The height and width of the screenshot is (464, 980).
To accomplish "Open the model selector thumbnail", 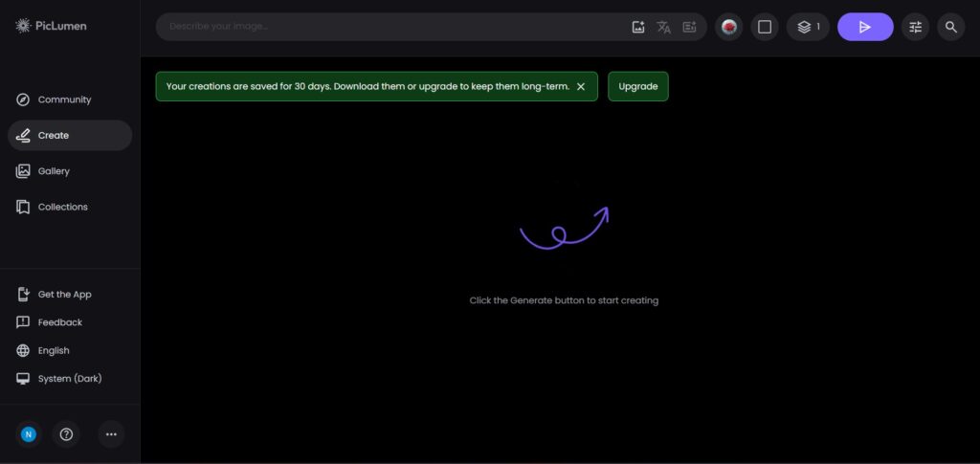I will (x=729, y=27).
